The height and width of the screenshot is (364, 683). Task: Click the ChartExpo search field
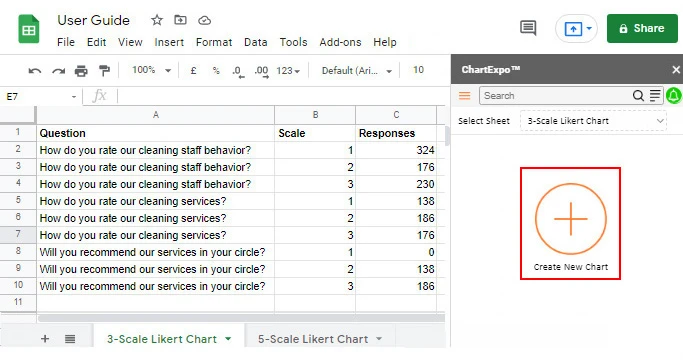(x=555, y=96)
